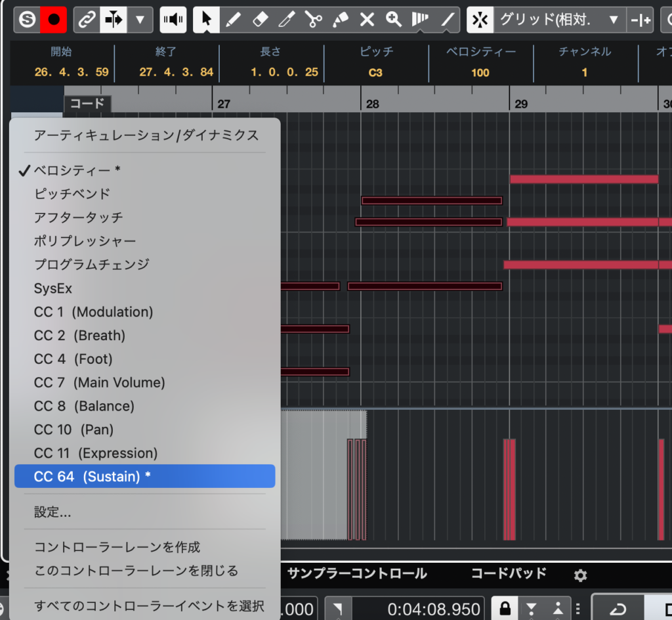Toggle Acoustic Feedback speaker button
672x620 pixels.
(x=173, y=20)
